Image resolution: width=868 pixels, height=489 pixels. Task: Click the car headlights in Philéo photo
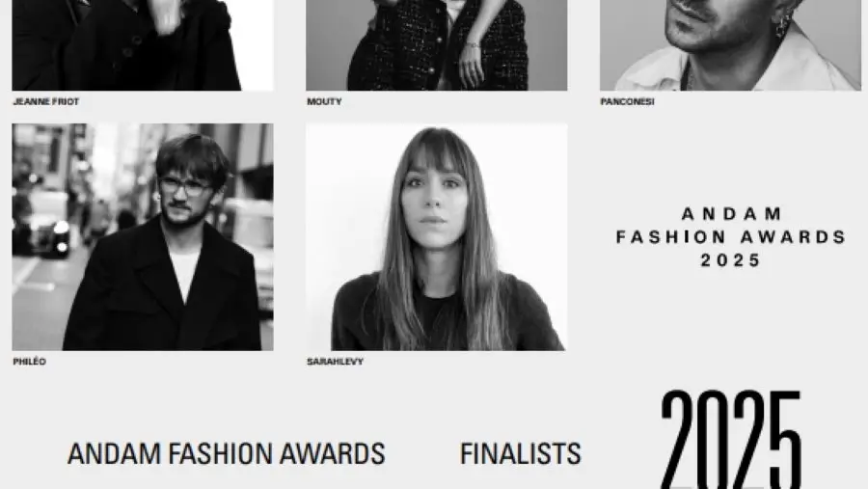[61, 237]
